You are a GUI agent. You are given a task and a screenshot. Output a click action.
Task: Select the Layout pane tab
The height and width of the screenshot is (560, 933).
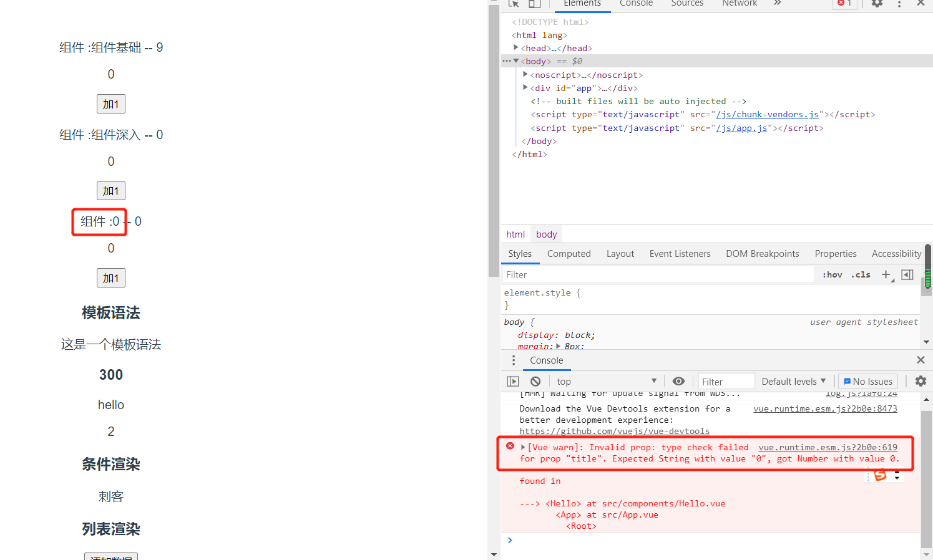pyautogui.click(x=620, y=254)
